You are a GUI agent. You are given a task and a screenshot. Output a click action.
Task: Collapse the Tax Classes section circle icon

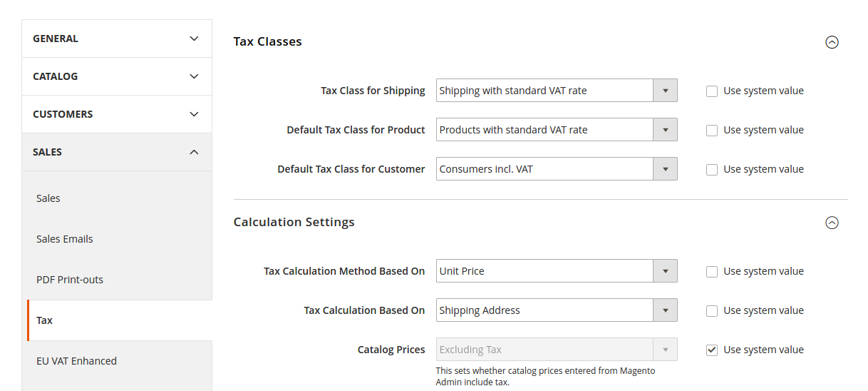point(832,42)
